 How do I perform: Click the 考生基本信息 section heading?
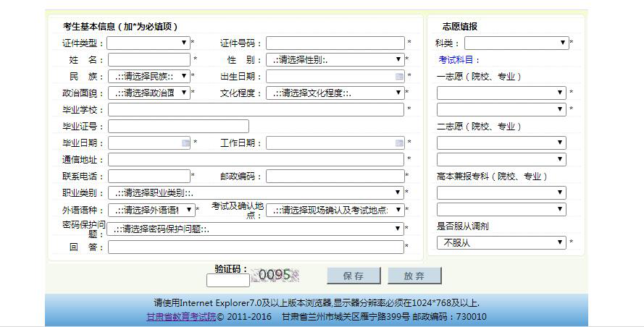[x=120, y=27]
